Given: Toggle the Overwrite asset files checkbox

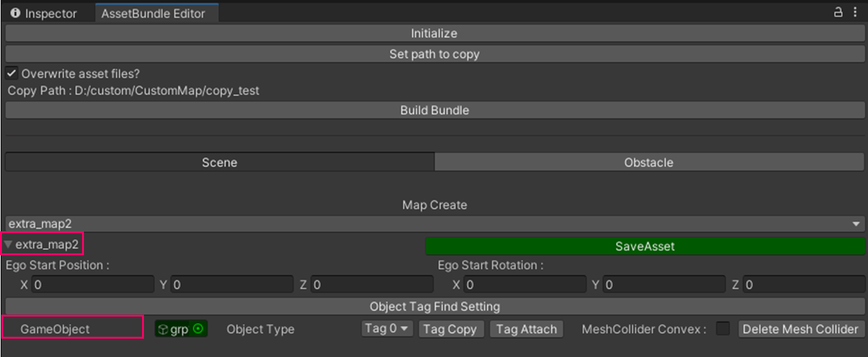Looking at the screenshot, I should pos(11,73).
